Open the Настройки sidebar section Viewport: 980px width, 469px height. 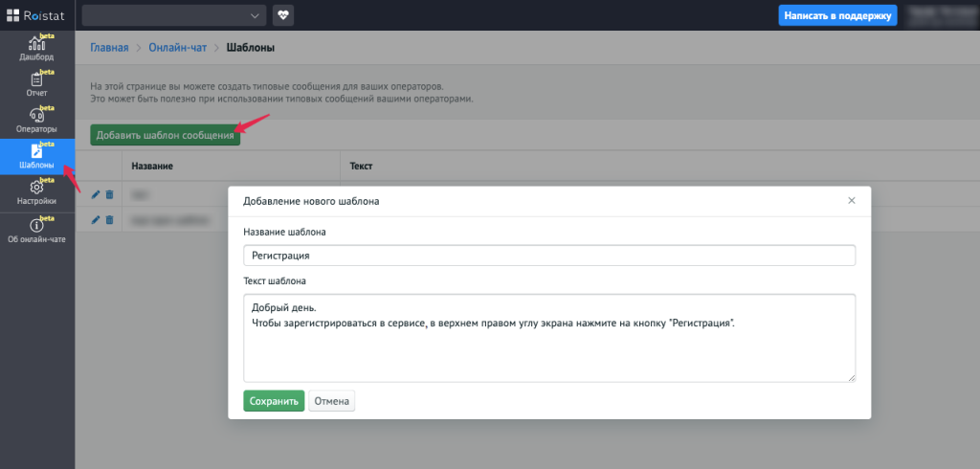37,192
